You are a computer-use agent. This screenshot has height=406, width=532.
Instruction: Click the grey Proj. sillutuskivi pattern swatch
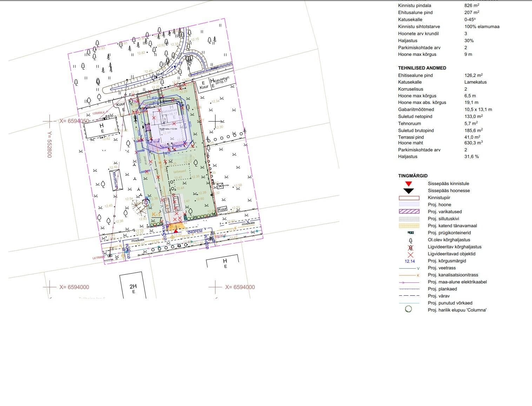[409, 219]
